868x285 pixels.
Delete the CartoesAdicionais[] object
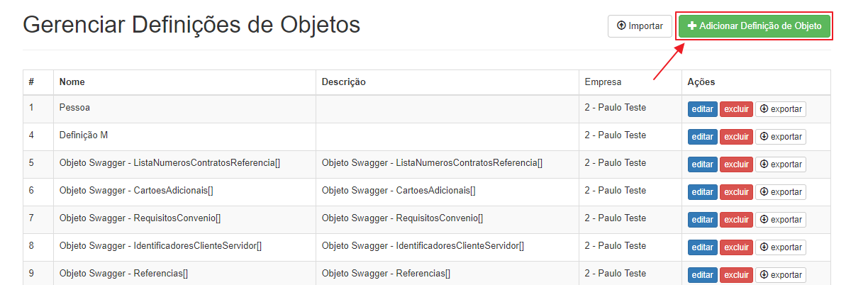point(736,192)
